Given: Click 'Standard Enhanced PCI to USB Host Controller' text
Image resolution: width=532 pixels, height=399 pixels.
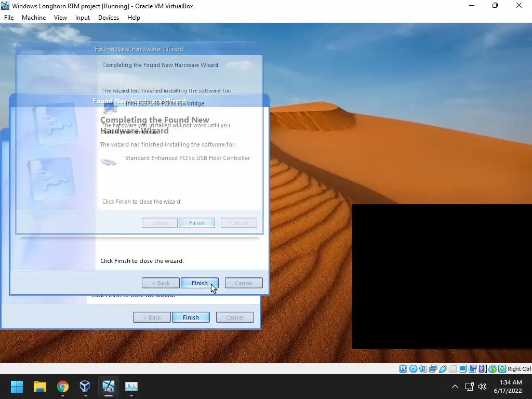Looking at the screenshot, I should click(188, 158).
